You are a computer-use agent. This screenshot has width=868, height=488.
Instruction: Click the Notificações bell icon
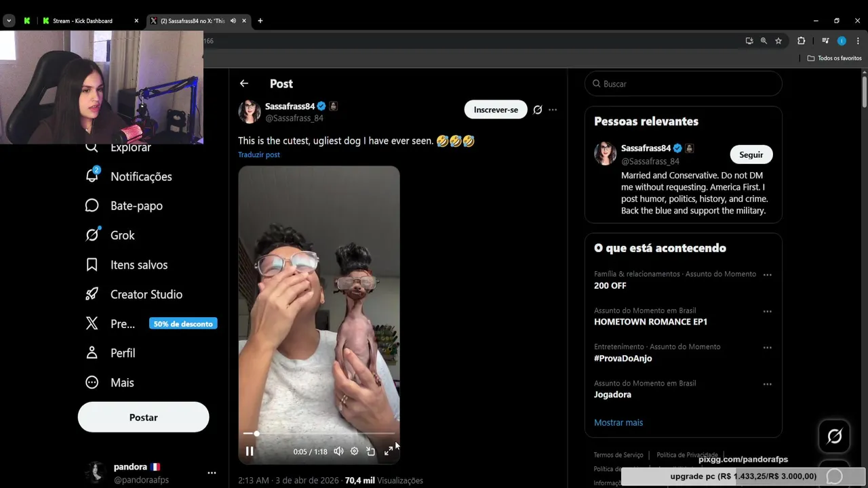[x=92, y=176]
